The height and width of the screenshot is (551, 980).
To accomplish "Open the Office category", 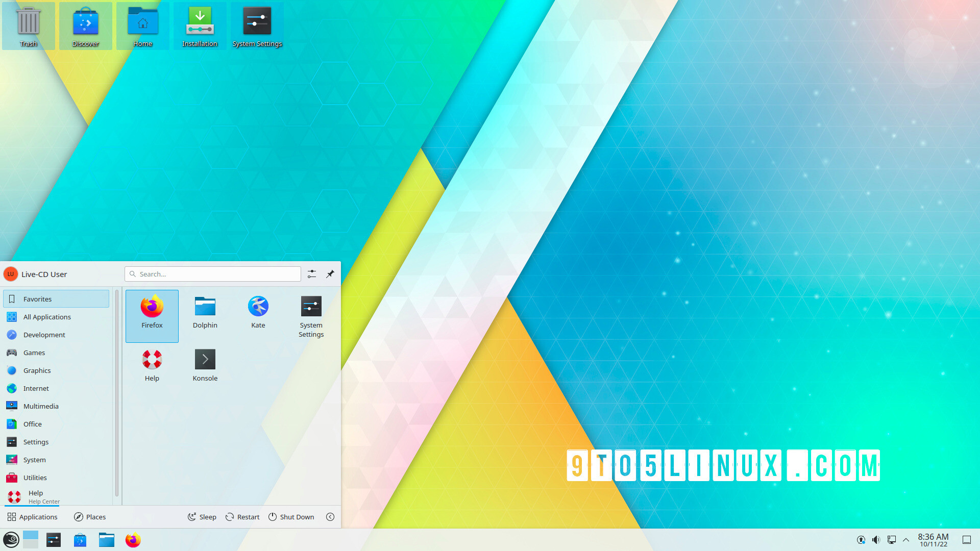I will [x=56, y=424].
